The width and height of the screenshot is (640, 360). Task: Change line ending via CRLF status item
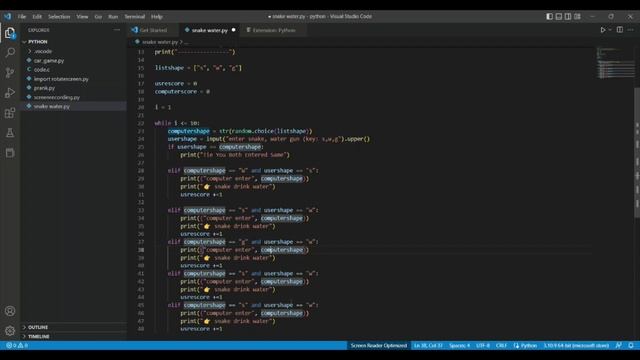501,345
